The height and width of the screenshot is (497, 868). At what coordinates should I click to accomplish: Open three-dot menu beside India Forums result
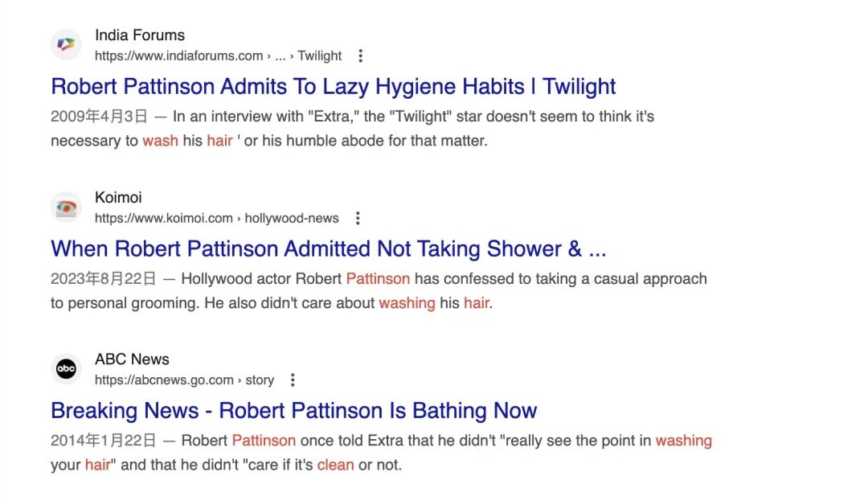coord(360,56)
